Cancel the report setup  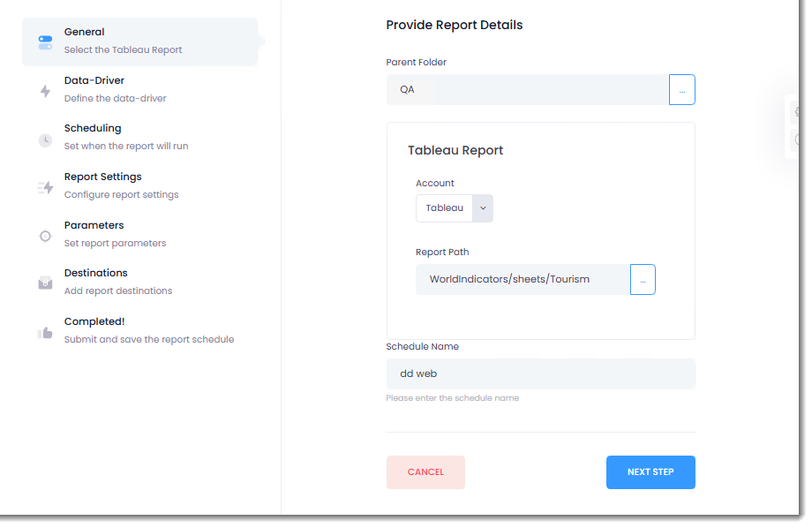click(425, 472)
